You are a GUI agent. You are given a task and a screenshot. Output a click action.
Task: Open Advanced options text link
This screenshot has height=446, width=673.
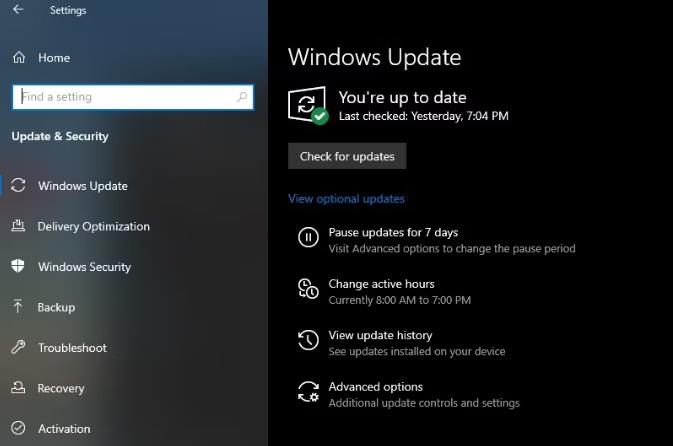376,387
